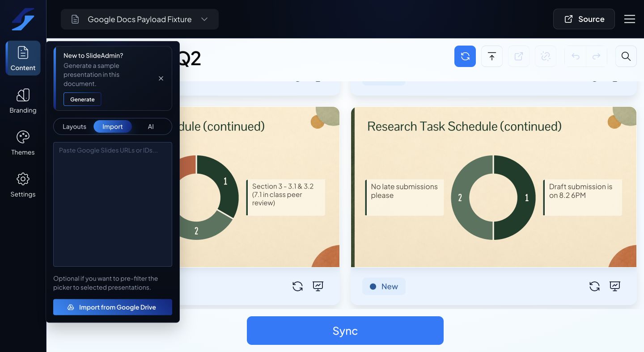Open the Settings sidebar section
Image resolution: width=644 pixels, height=352 pixels.
coord(23,185)
